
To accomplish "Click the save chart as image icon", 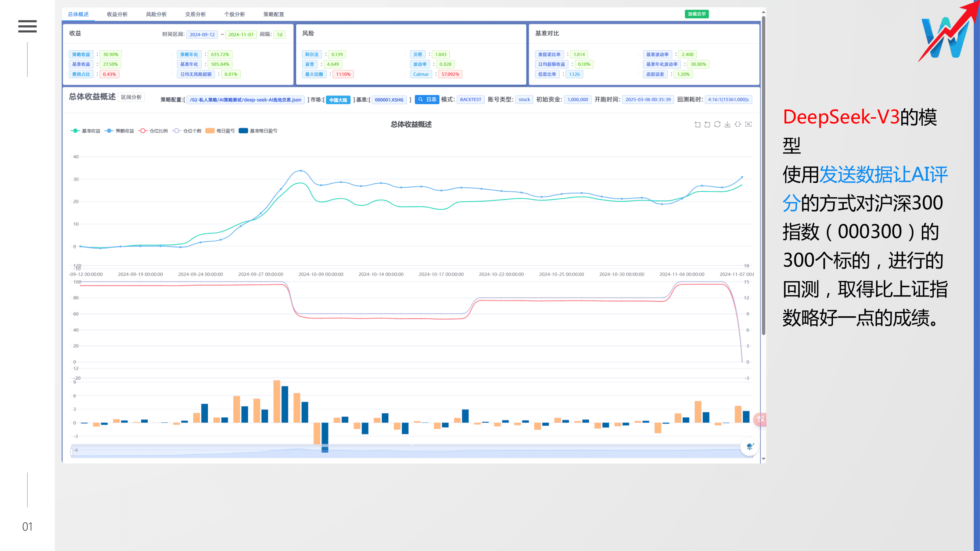I will tap(728, 125).
